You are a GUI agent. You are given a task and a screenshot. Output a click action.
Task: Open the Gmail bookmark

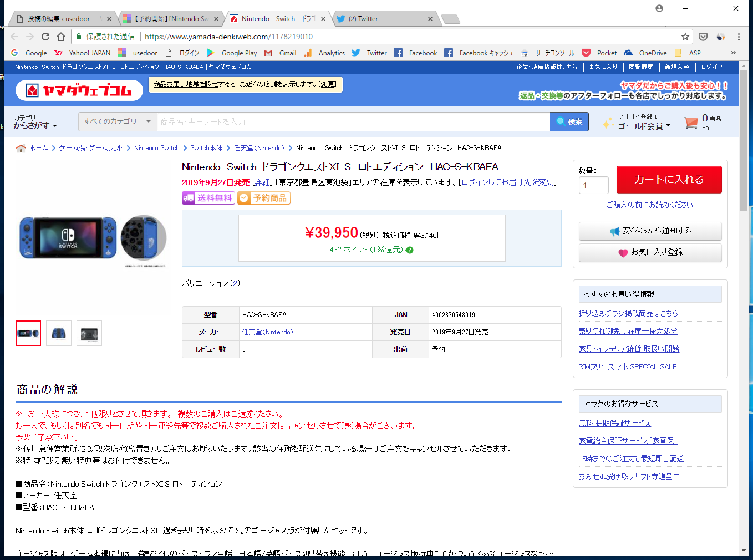pos(281,53)
